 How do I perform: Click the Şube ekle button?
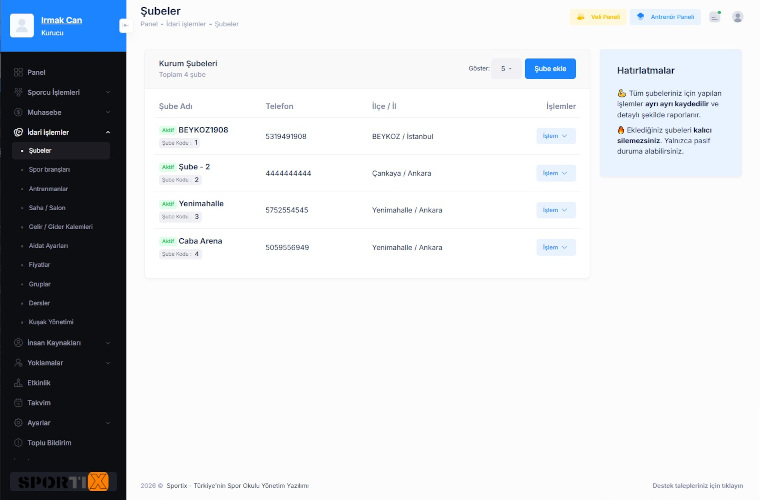point(550,69)
